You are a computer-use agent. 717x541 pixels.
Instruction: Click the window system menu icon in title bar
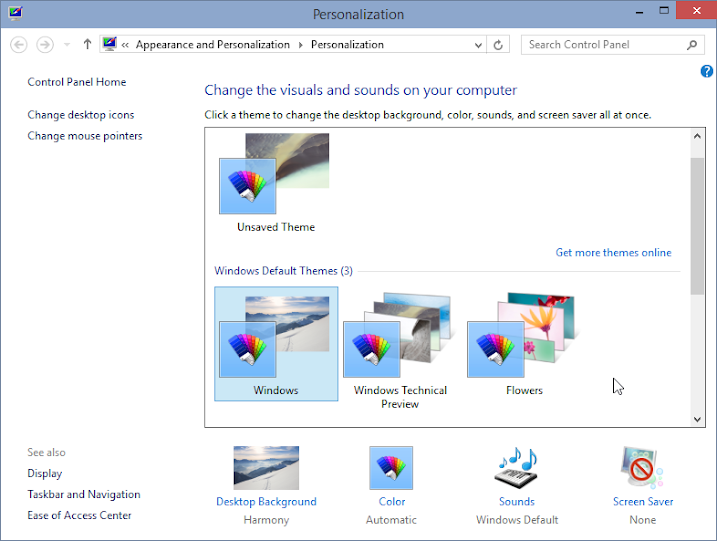point(15,12)
